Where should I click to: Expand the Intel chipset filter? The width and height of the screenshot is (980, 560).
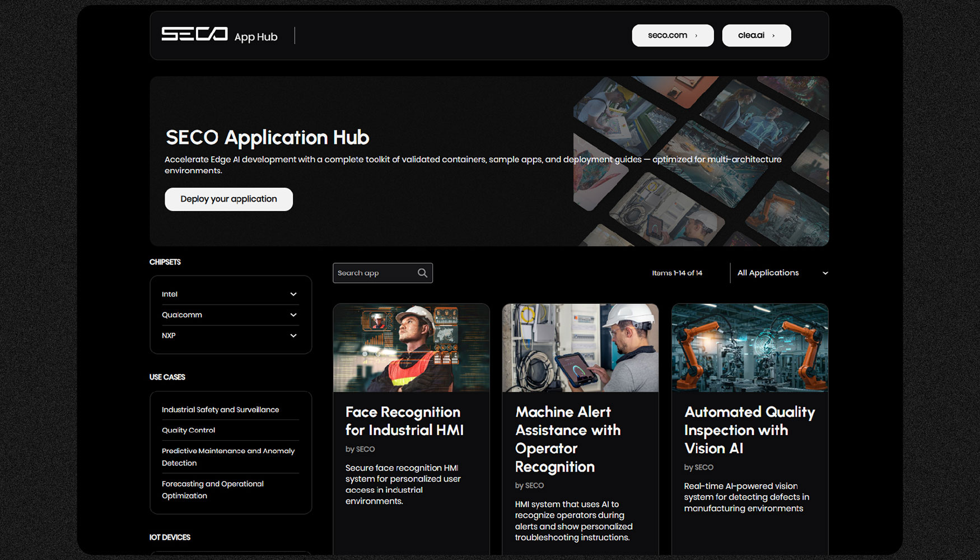(x=230, y=293)
